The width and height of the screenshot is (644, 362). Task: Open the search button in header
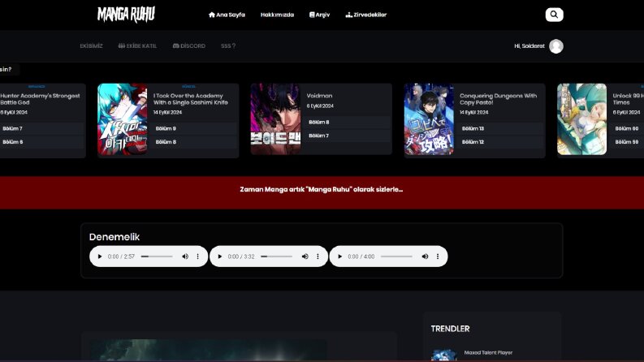[554, 15]
